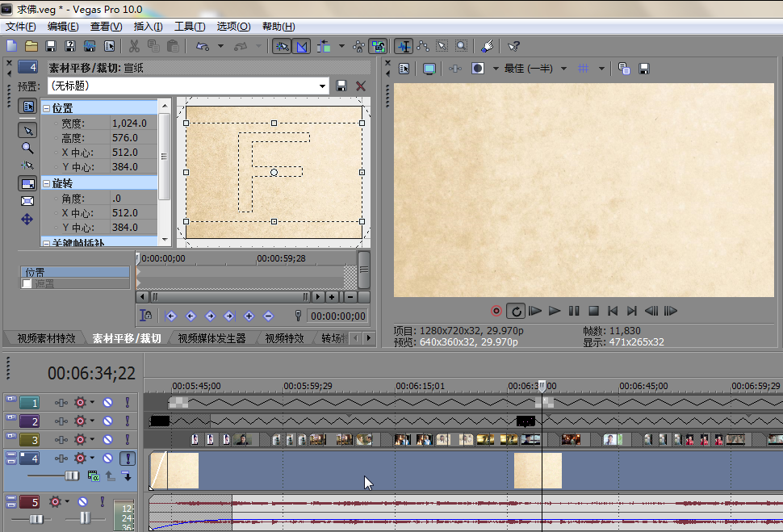Save preview snapshot to file
This screenshot has height=532, width=783.
tap(644, 69)
